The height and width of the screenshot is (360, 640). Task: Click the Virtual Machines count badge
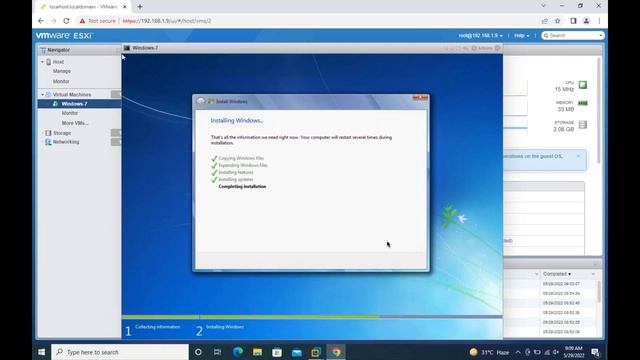coord(116,94)
